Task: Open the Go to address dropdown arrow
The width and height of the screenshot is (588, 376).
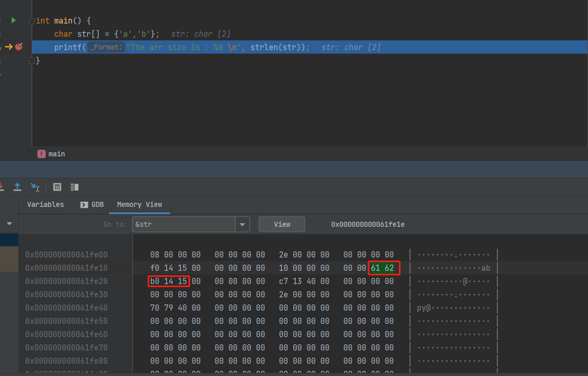Action: click(x=243, y=224)
